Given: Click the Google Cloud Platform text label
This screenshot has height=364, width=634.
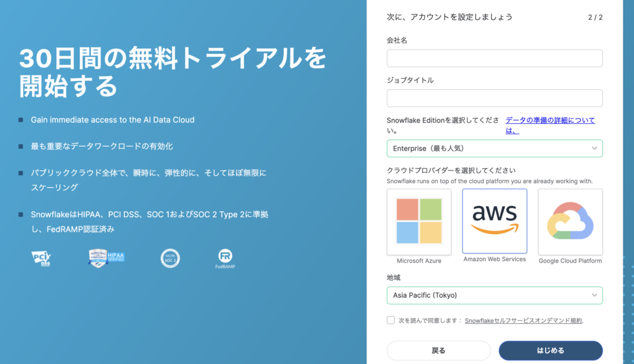Looking at the screenshot, I should coord(570,261).
